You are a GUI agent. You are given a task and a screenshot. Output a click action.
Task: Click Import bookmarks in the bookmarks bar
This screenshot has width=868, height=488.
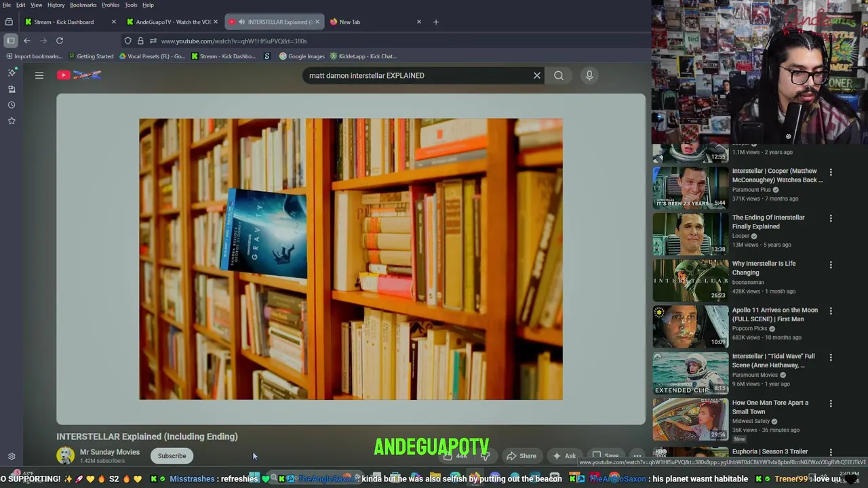33,56
